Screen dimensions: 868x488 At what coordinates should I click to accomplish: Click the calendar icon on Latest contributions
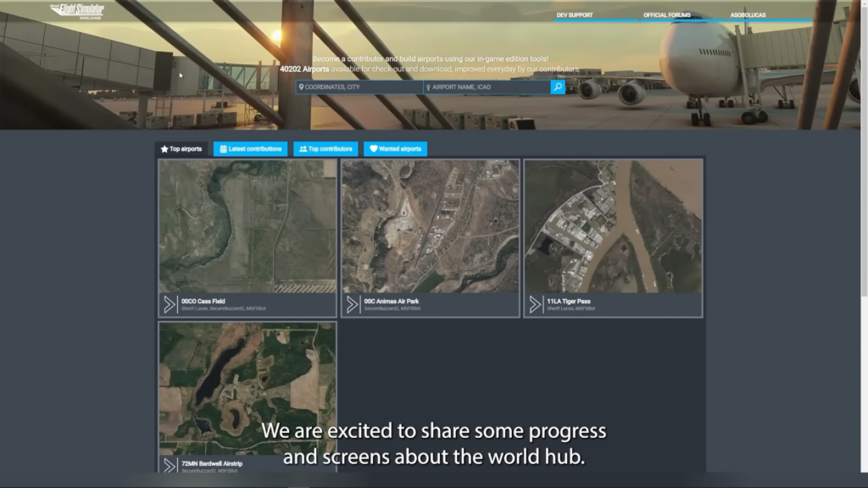pyautogui.click(x=223, y=149)
